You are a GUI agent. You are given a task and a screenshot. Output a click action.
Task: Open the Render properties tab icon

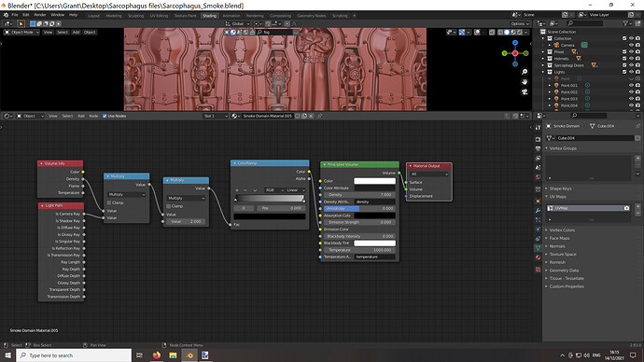[538, 140]
